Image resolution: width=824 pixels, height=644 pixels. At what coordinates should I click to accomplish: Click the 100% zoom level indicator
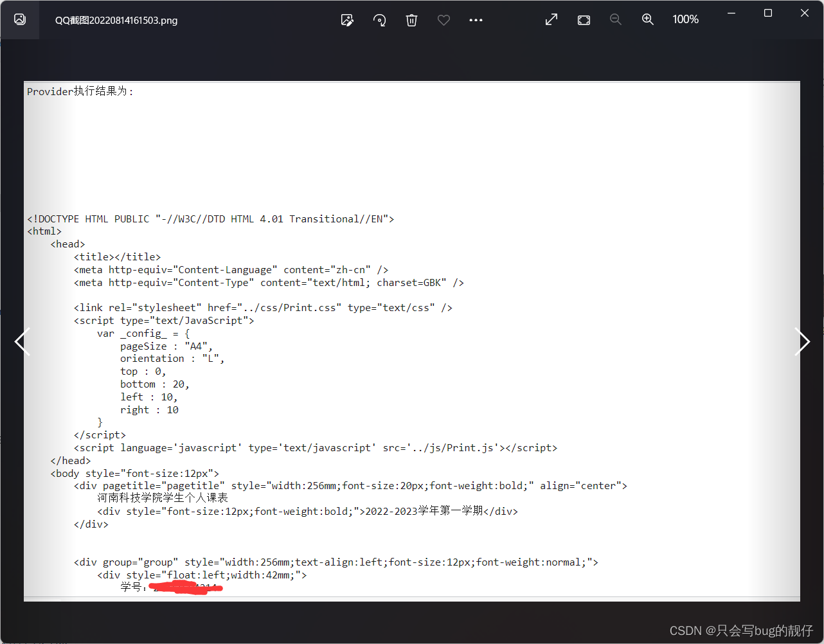click(x=685, y=20)
